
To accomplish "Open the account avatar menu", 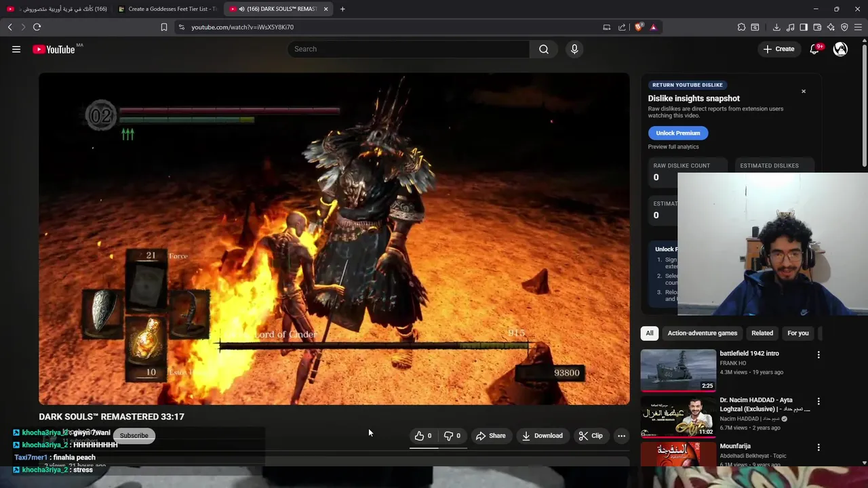I will [x=840, y=49].
